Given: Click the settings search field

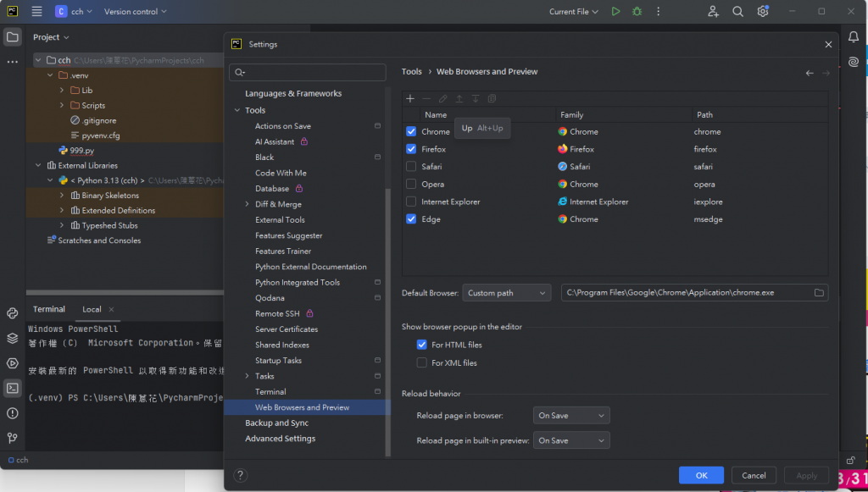Looking at the screenshot, I should 307,73.
